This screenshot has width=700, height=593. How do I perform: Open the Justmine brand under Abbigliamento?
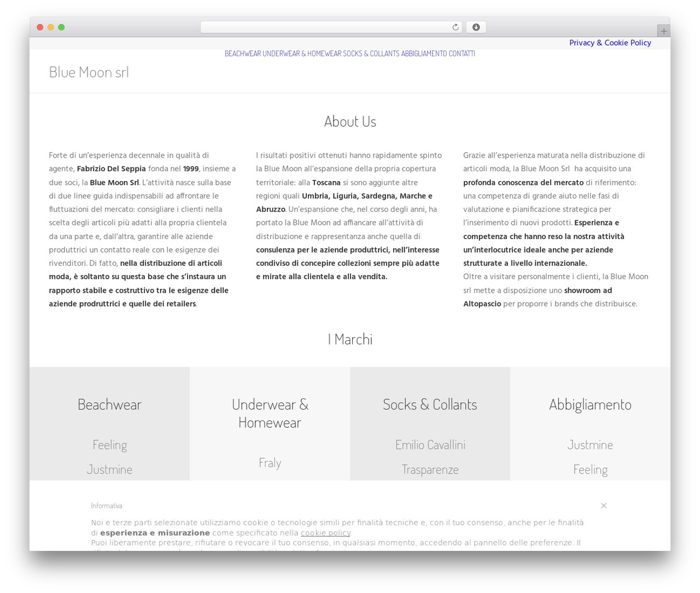(590, 445)
